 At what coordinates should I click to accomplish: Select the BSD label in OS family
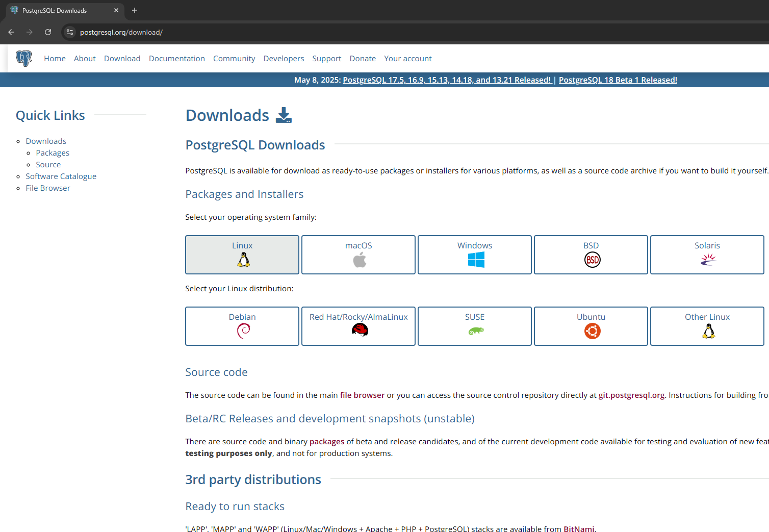pyautogui.click(x=591, y=246)
